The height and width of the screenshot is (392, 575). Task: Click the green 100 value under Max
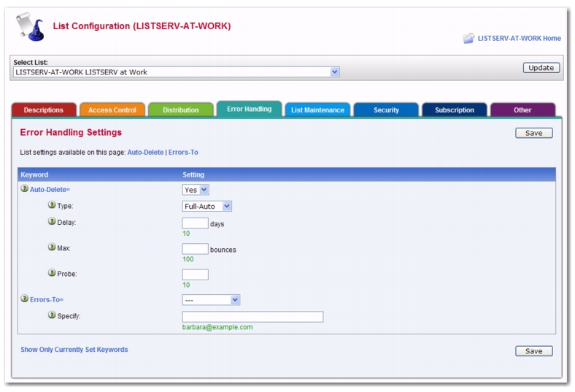coord(188,259)
